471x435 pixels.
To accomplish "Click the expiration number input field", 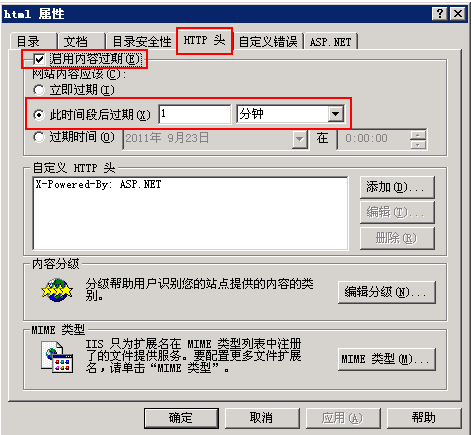I will coord(195,114).
